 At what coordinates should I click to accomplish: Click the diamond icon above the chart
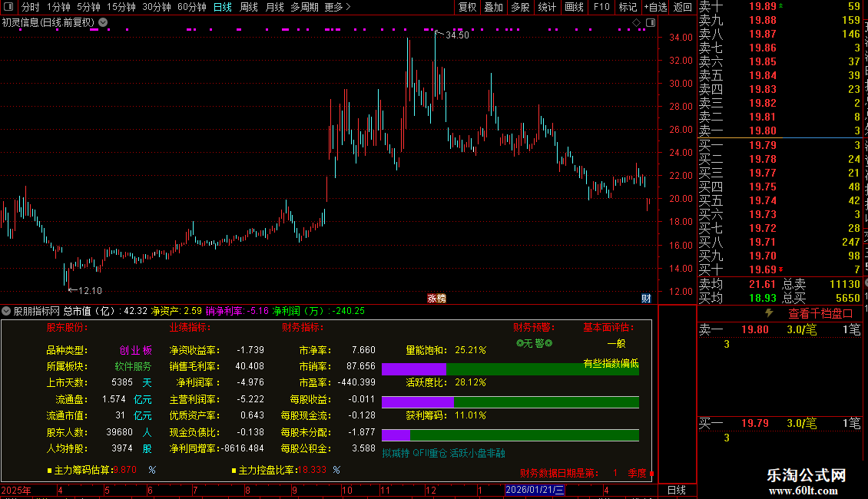637,23
